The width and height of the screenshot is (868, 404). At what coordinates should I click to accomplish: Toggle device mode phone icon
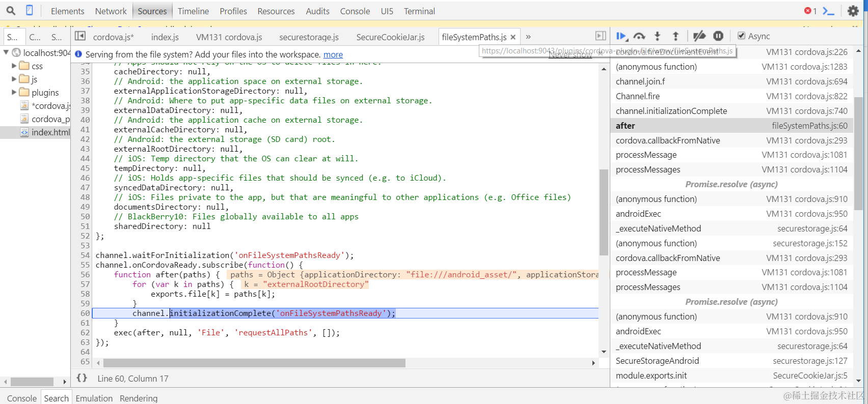(30, 10)
